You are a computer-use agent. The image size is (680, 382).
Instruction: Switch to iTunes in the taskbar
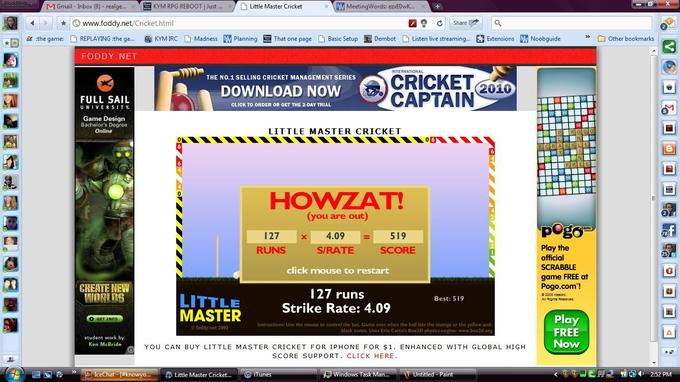(x=278, y=374)
